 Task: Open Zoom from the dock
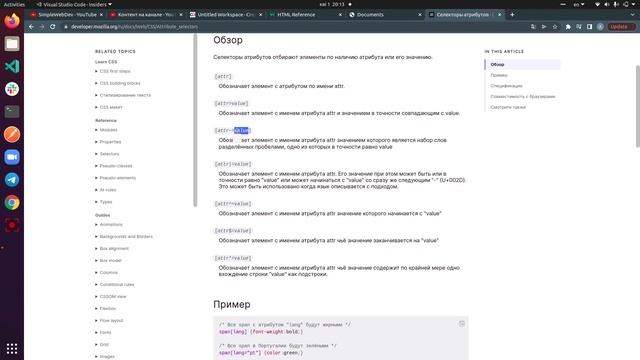12,157
